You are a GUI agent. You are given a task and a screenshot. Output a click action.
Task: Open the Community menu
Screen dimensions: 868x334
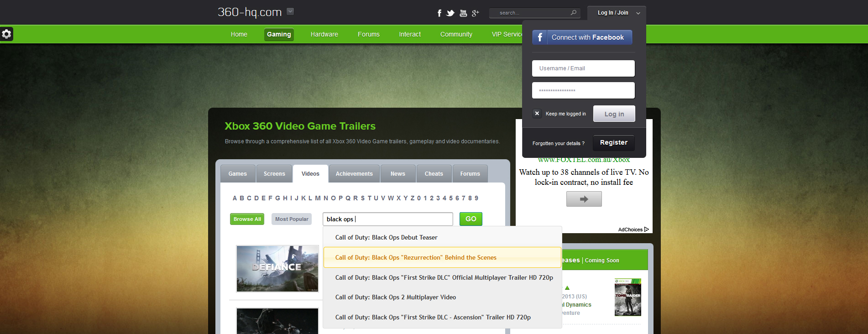click(456, 34)
